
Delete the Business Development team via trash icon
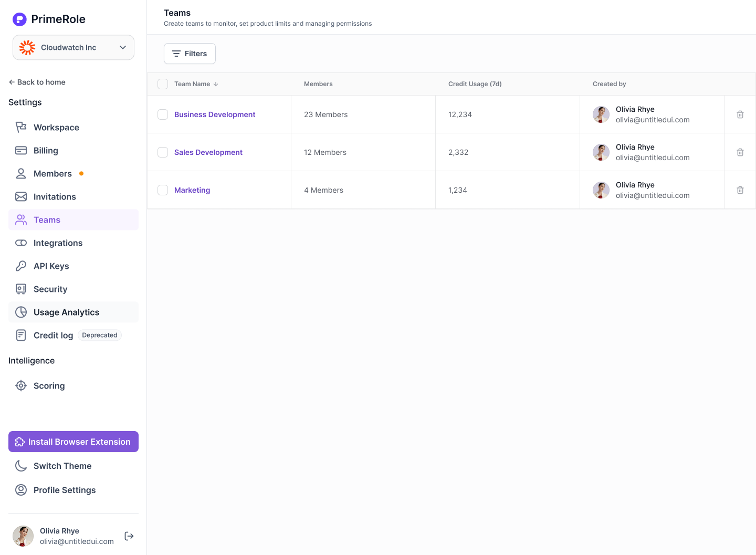click(740, 114)
